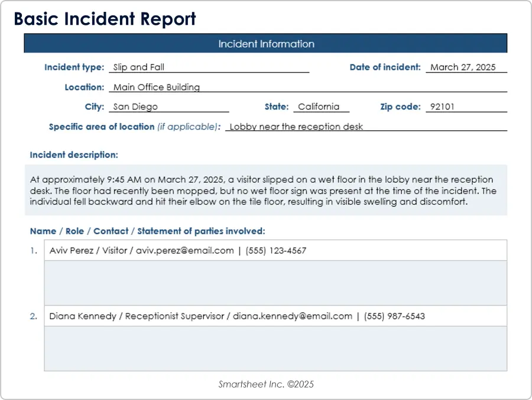This screenshot has width=532, height=400.
Task: Click the number 1 party marker
Action: [33, 250]
